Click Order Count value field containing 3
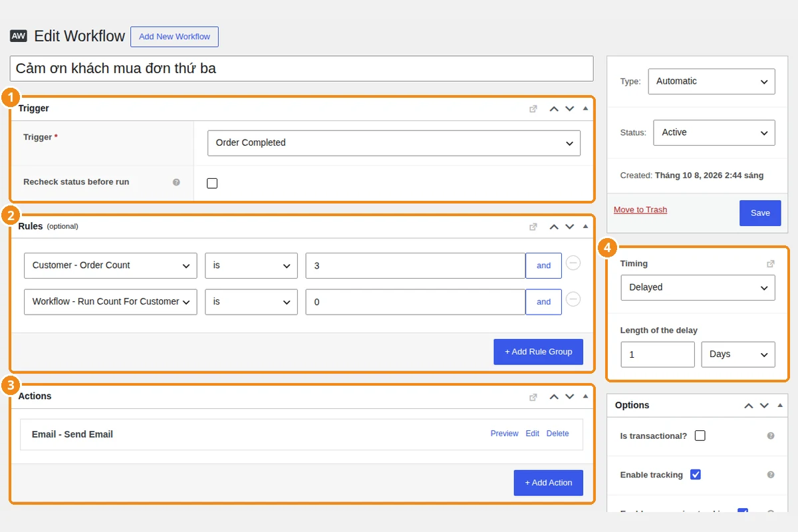Image resolution: width=798 pixels, height=532 pixels. pos(416,265)
